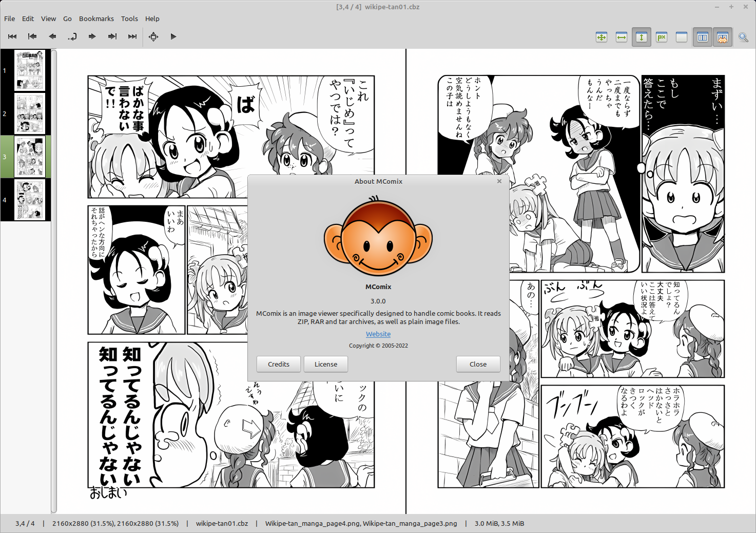Jump to the last page
Image resolution: width=756 pixels, height=533 pixels.
click(132, 36)
